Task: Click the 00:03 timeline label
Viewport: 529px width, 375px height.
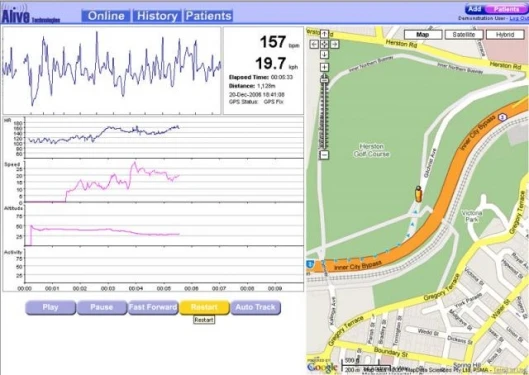Action: click(108, 289)
